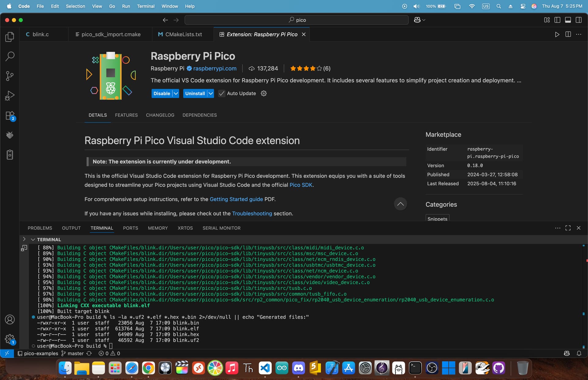Click the extension settings gear icon
Viewport: 588px width, 380px height.
264,93
